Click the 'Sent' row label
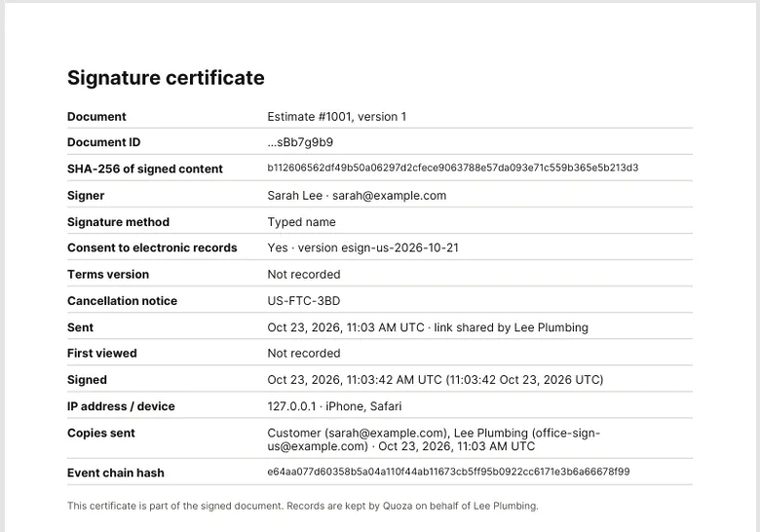This screenshot has height=532, width=760. tap(80, 327)
